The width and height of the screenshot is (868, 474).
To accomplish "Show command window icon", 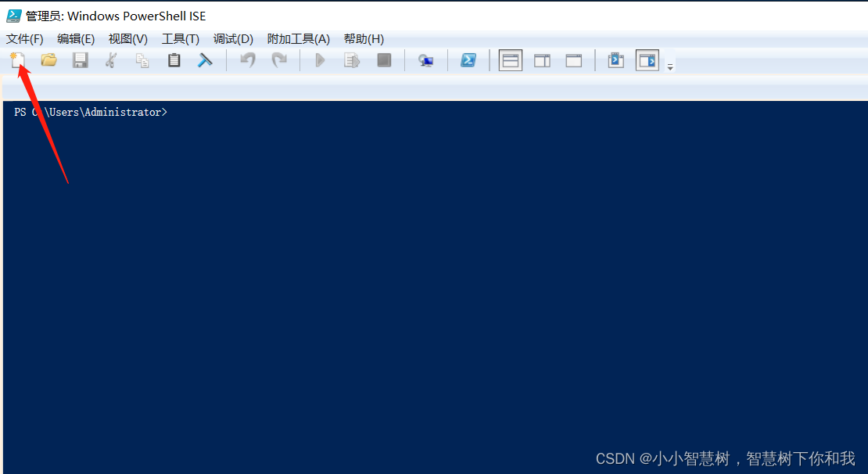I will coord(615,60).
